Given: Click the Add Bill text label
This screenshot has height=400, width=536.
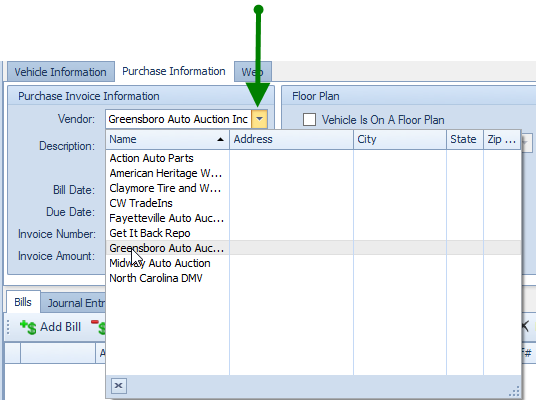Looking at the screenshot, I should coord(61,327).
